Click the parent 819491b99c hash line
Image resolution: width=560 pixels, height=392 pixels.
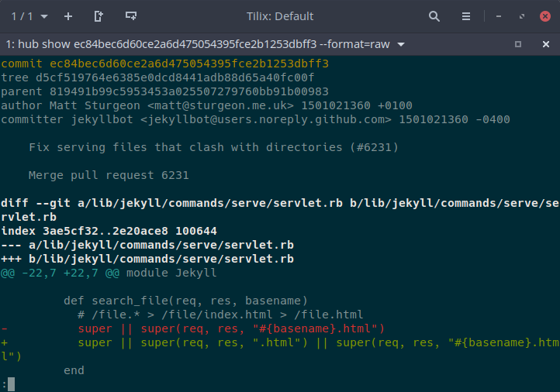coord(164,91)
